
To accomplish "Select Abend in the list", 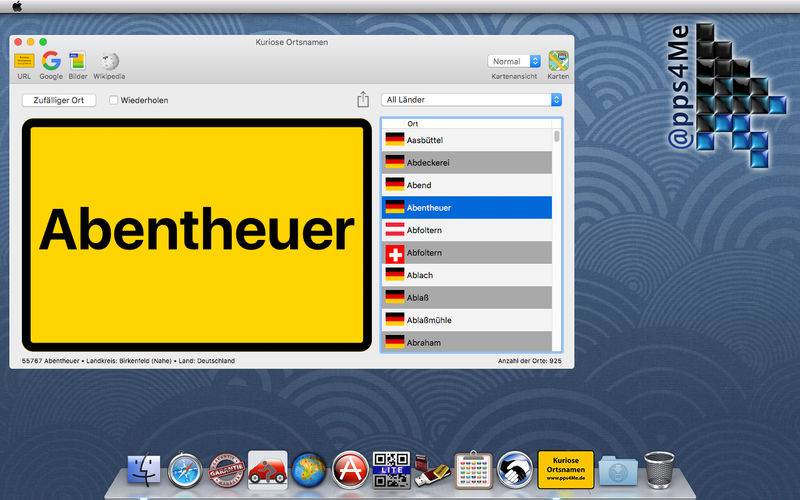I will [467, 185].
